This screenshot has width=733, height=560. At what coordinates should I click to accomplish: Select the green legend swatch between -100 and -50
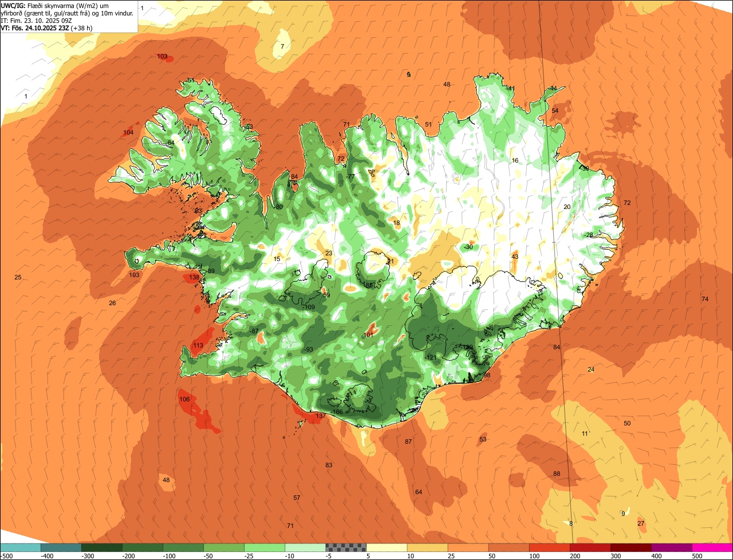(183, 547)
